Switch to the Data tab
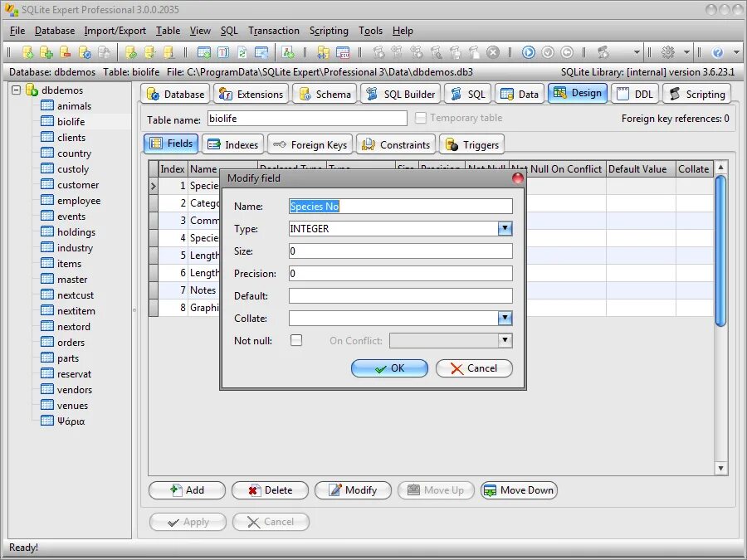Screen dimensions: 747x560 point(520,94)
